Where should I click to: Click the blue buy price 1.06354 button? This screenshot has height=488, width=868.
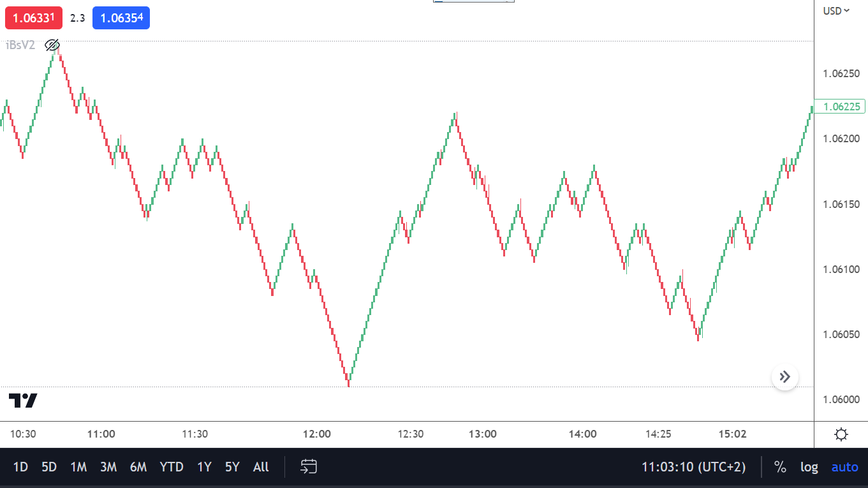[x=121, y=18]
